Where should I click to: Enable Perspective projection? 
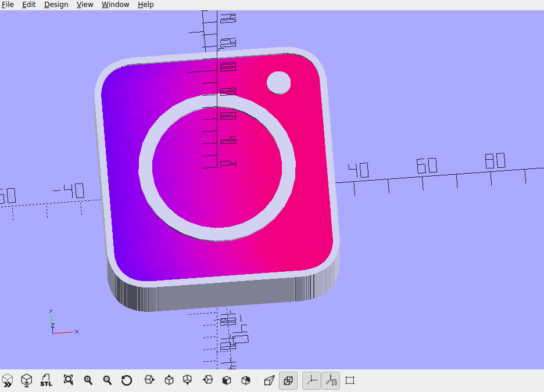pyautogui.click(x=269, y=380)
